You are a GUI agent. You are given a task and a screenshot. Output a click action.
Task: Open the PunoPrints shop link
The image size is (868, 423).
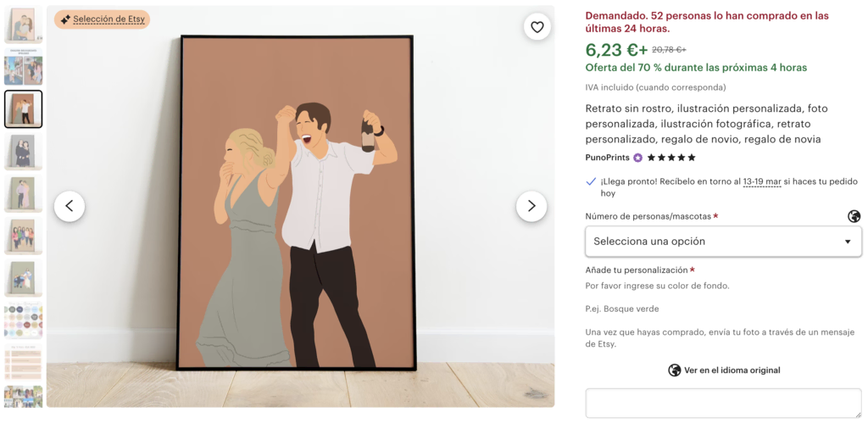(x=607, y=158)
